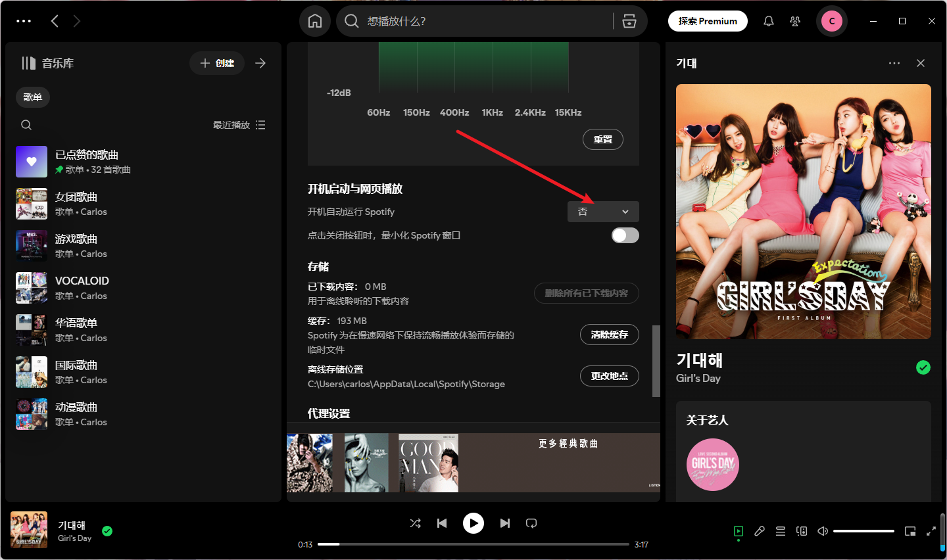Screen dimensions: 947x560
Task: Click the green saved checkmark in right panel
Action: click(923, 367)
